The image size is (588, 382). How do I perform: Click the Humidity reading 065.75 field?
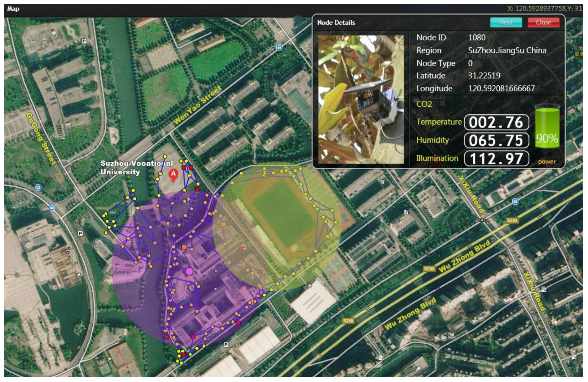click(496, 140)
